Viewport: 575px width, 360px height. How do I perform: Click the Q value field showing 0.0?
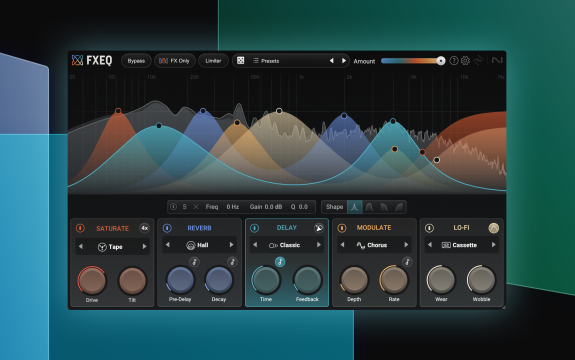303,207
